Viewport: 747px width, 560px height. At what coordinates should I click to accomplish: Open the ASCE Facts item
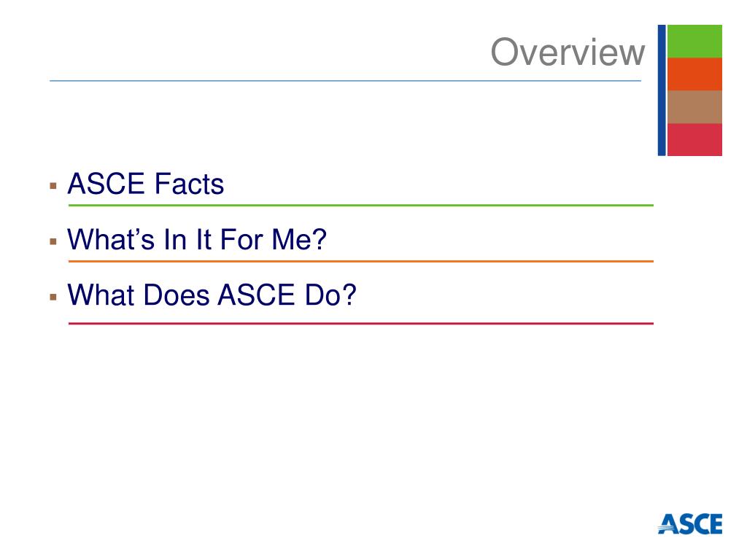[146, 184]
